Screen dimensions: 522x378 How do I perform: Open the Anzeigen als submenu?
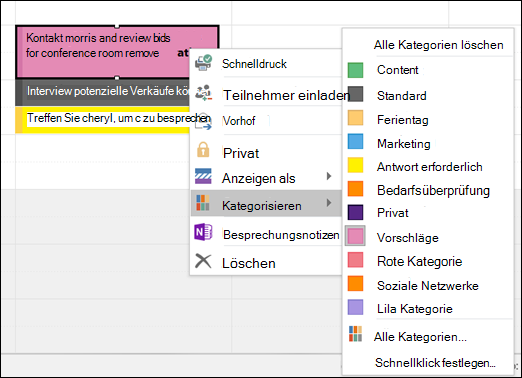point(266,178)
